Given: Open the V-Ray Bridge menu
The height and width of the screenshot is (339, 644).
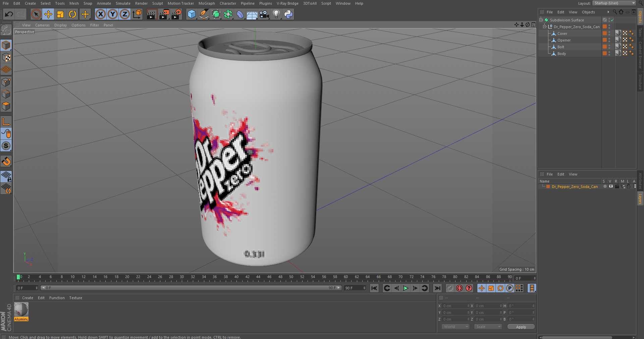Looking at the screenshot, I should pos(287,3).
